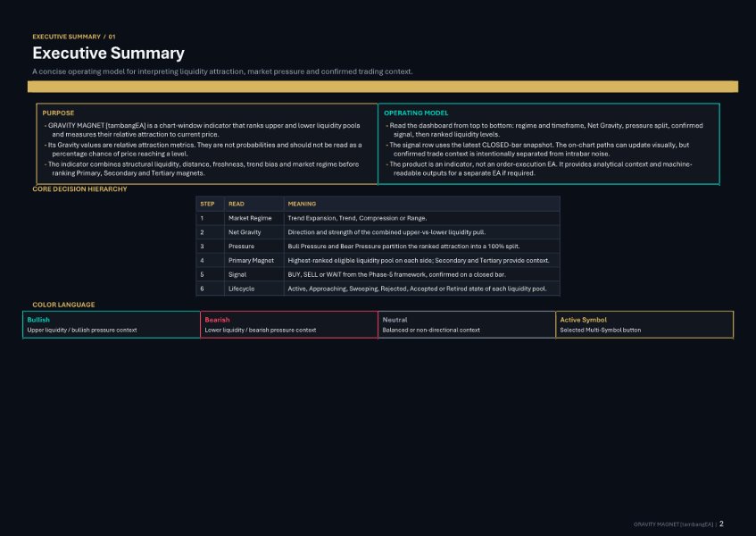Click the gold "Active Symbol" legend title
The image size is (756, 536).
click(584, 320)
